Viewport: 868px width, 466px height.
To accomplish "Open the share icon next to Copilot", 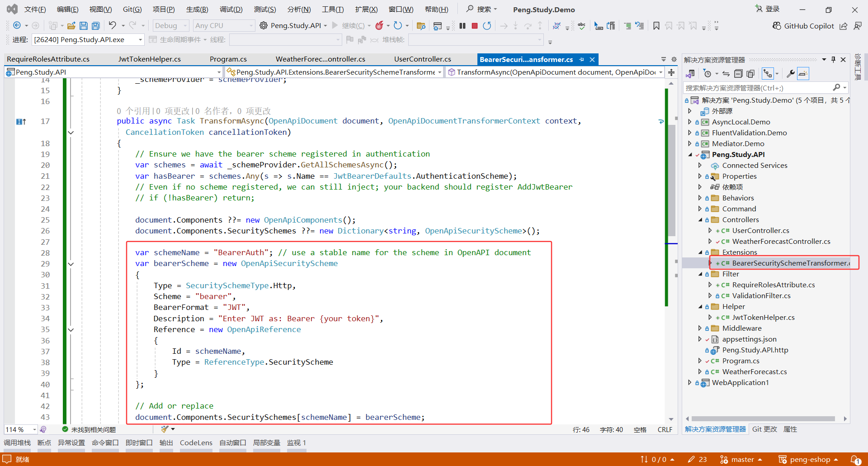I will tap(844, 26).
